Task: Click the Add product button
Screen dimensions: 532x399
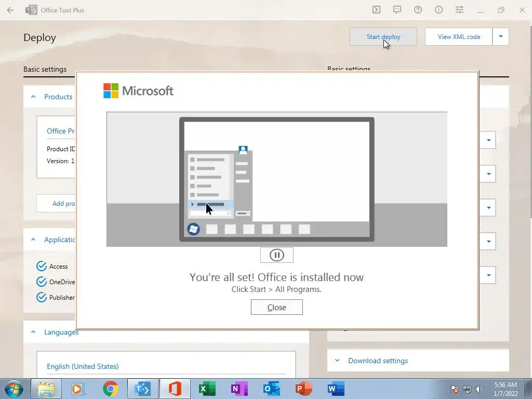Action: 56,204
